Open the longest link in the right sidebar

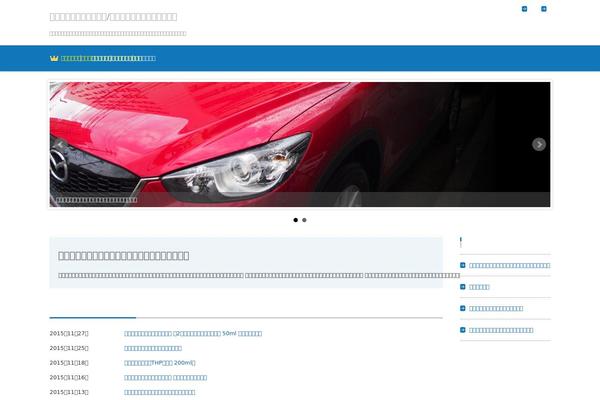[x=509, y=265]
